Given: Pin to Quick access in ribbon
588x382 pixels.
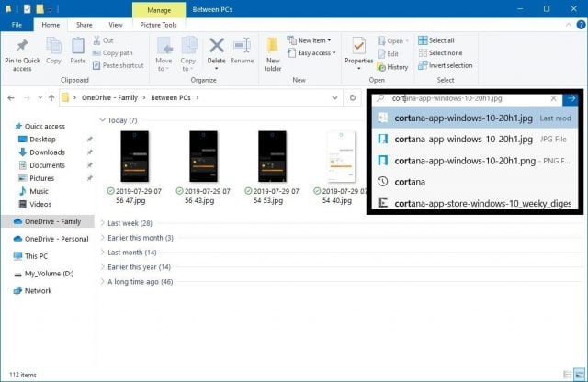Looking at the screenshot, I should (22, 55).
